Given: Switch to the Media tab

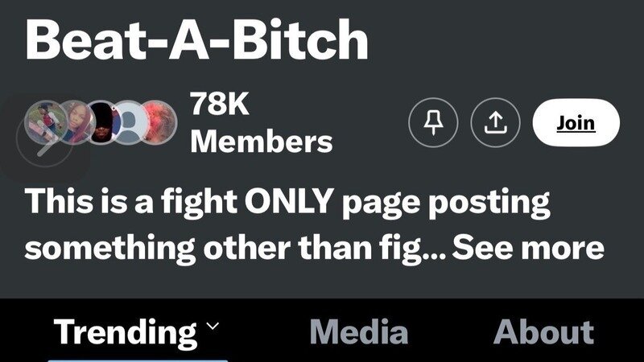Looking at the screenshot, I should (x=358, y=331).
